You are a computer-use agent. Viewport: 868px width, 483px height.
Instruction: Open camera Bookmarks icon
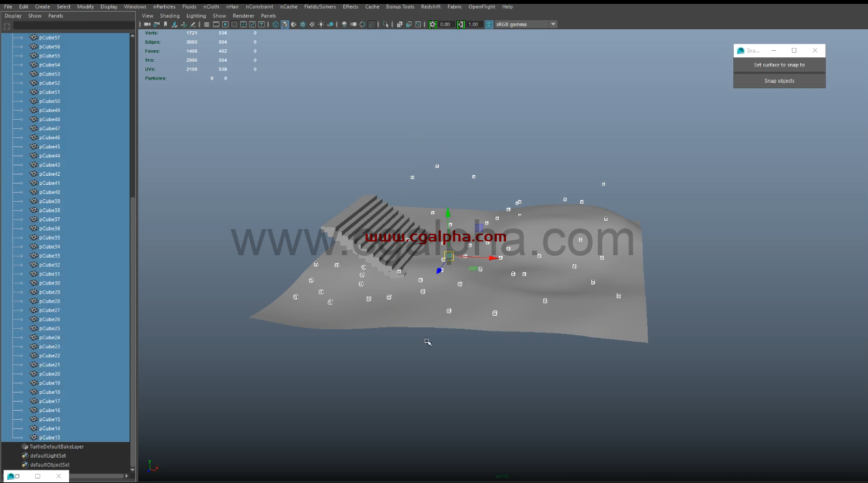click(x=165, y=24)
